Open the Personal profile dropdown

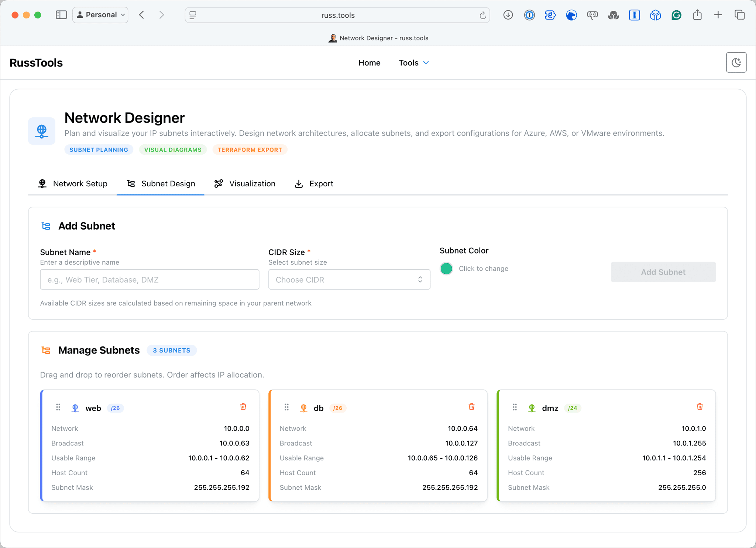tap(100, 15)
